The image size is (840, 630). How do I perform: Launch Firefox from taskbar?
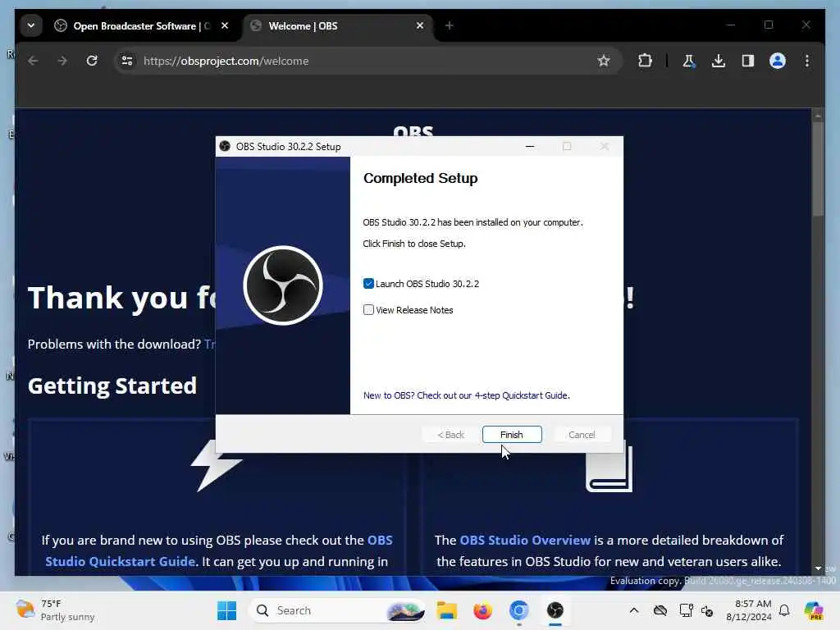(x=482, y=610)
